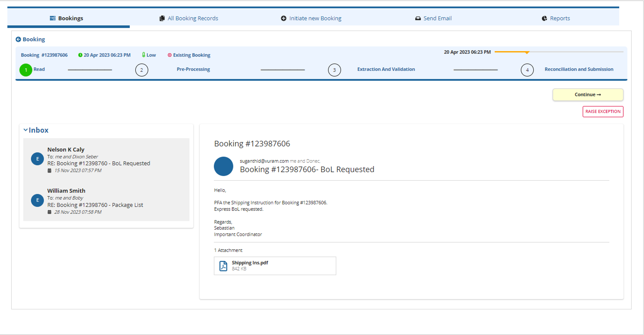
Task: Select step 2 circle in progress bar
Action: click(x=142, y=70)
